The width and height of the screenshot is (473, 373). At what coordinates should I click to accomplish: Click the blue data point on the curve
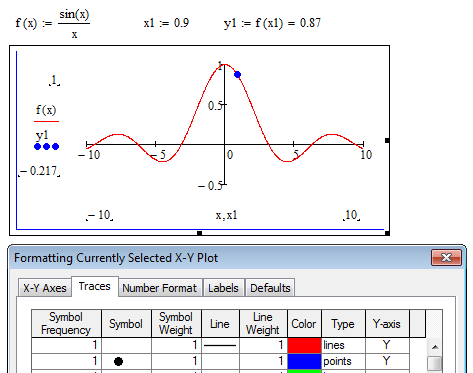(237, 74)
